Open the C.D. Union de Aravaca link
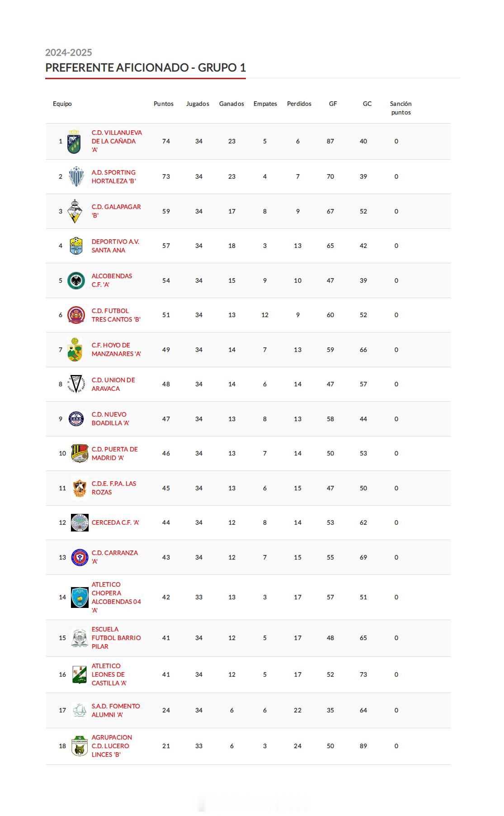Image resolution: width=504 pixels, height=816 pixels. click(x=113, y=384)
